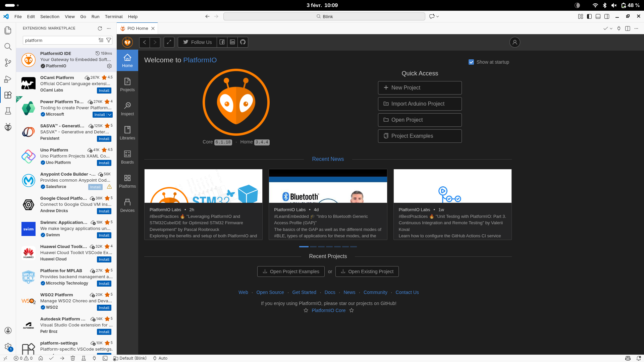The height and width of the screenshot is (362, 644).
Task: Click the PlatformIO alien icon in activity bar
Action: click(8, 127)
